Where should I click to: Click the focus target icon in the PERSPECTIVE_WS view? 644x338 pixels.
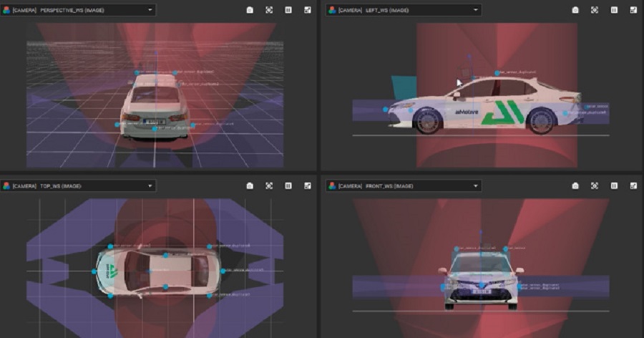(x=269, y=10)
